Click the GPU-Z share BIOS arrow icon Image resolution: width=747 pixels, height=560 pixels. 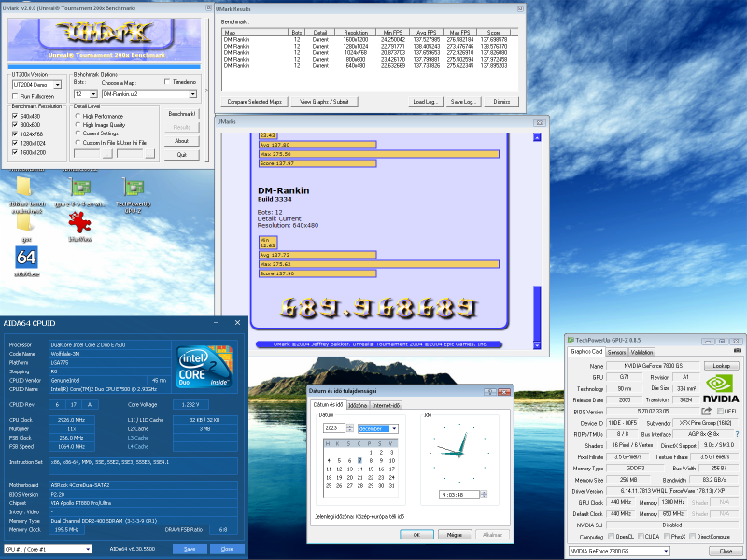(707, 411)
